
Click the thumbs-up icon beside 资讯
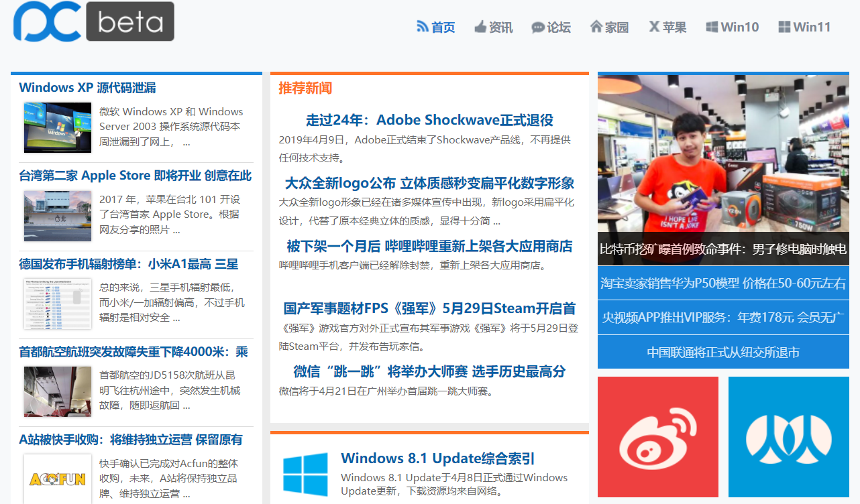[480, 27]
